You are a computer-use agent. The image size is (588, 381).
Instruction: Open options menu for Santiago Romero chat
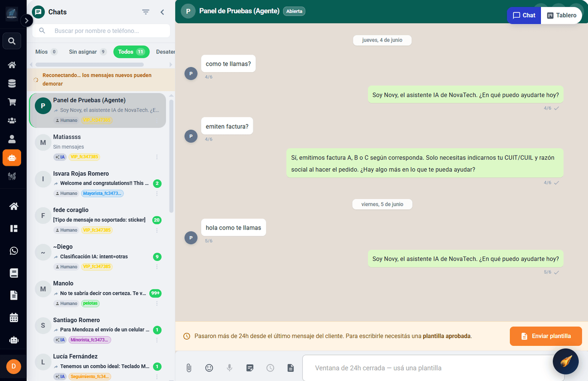pyautogui.click(x=157, y=340)
